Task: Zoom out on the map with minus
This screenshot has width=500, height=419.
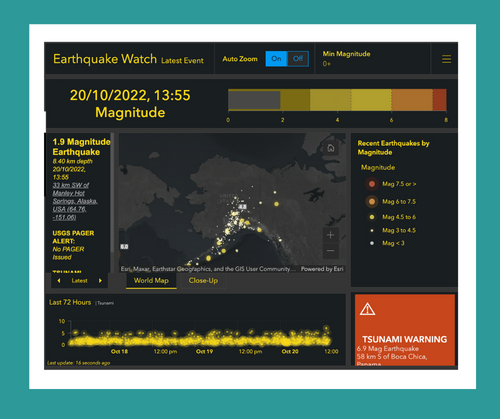Action: 331,251
